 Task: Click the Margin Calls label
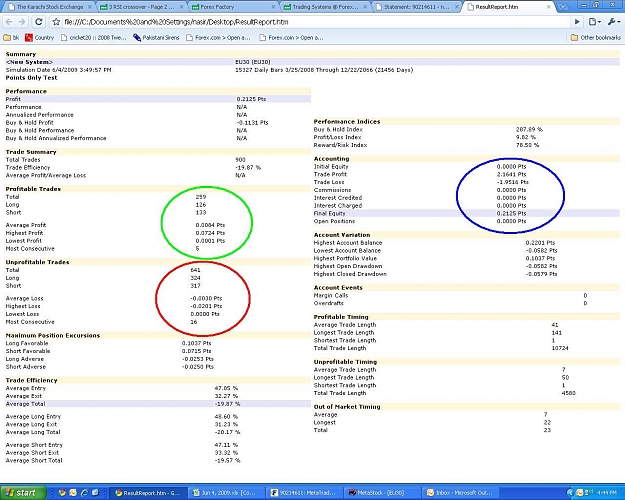[331, 295]
